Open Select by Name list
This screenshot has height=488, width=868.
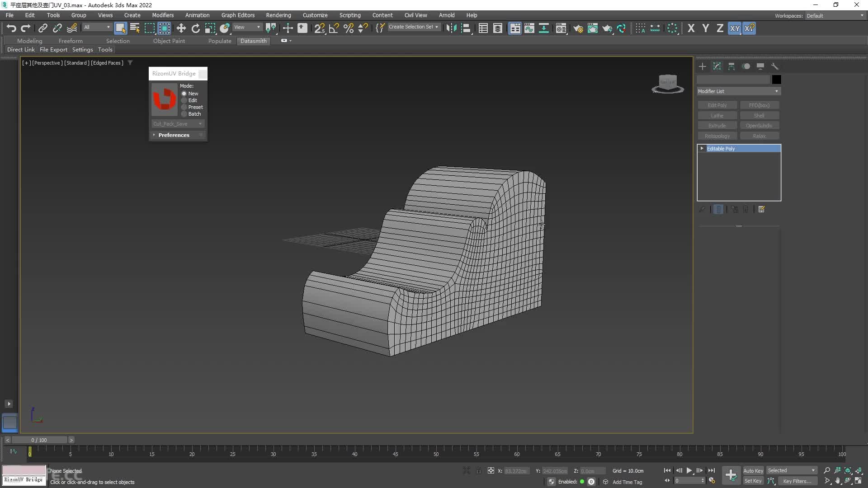(x=135, y=28)
